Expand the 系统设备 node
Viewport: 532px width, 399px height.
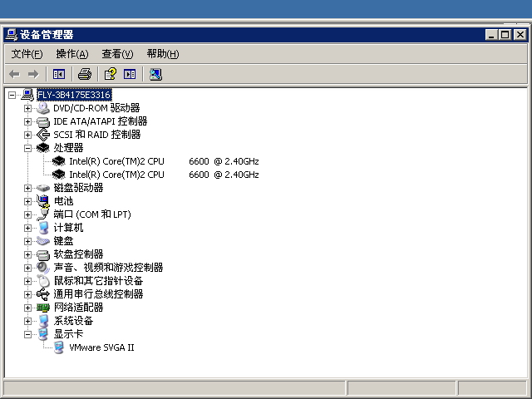point(27,321)
